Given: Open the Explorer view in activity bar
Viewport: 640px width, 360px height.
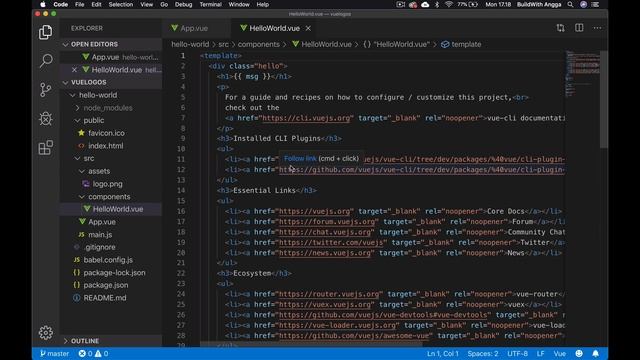Looking at the screenshot, I should point(46,32).
